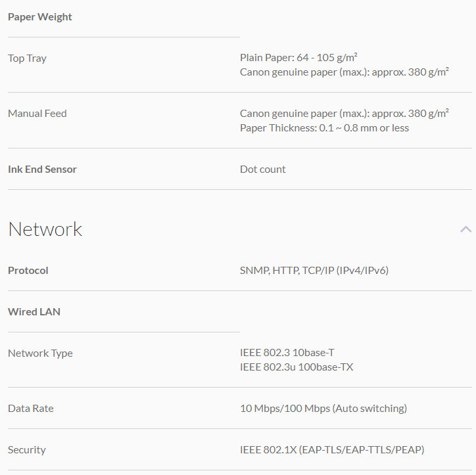Select the IEEE 802.3u 100base-TX line
The image size is (476, 475).
[x=297, y=367]
